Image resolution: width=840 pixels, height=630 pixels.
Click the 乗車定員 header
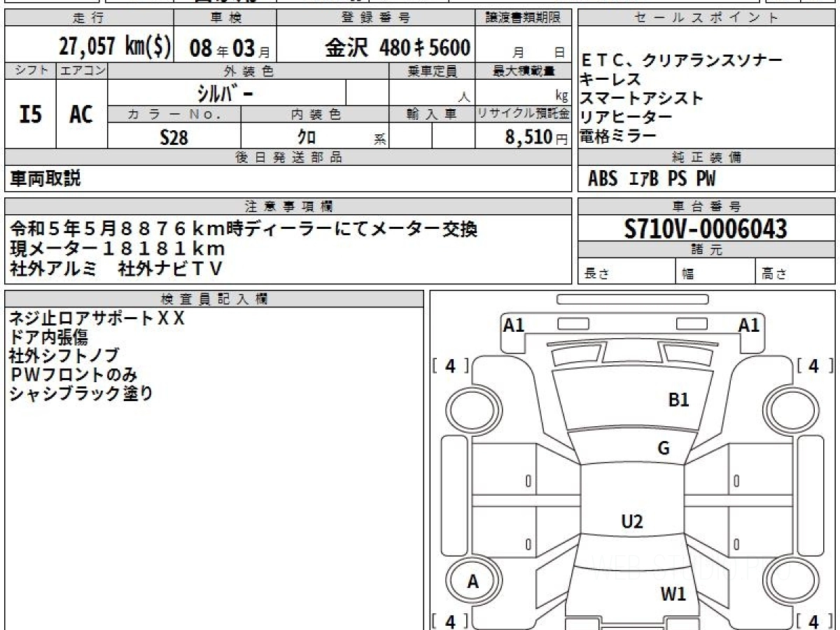pos(432,71)
